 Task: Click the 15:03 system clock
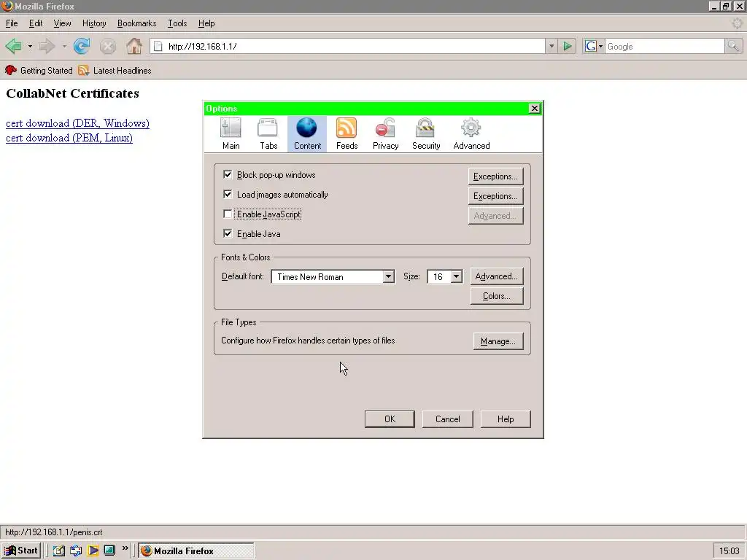(729, 551)
